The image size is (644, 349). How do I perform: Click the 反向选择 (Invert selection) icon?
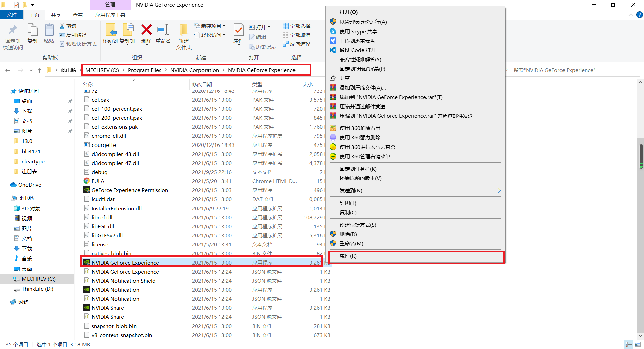tap(297, 44)
